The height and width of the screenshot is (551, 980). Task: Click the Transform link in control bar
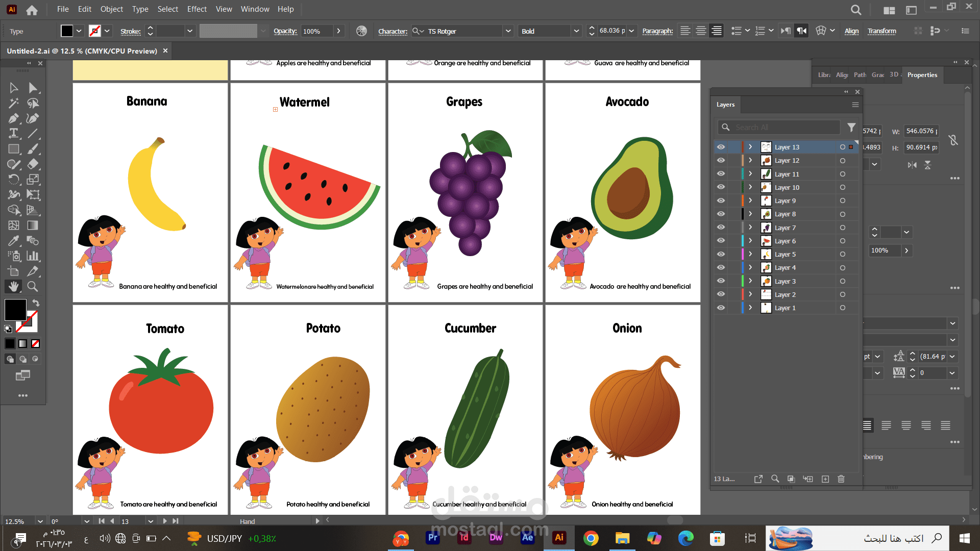(881, 31)
